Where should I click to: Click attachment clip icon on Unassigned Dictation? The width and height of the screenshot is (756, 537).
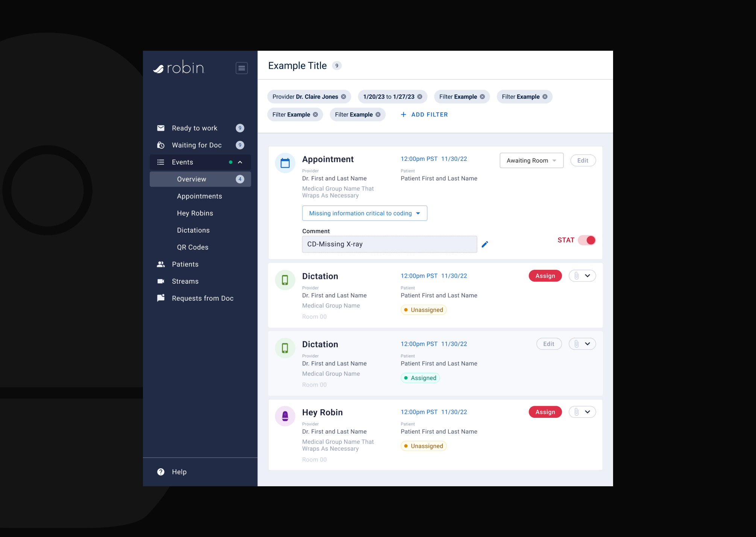(577, 276)
